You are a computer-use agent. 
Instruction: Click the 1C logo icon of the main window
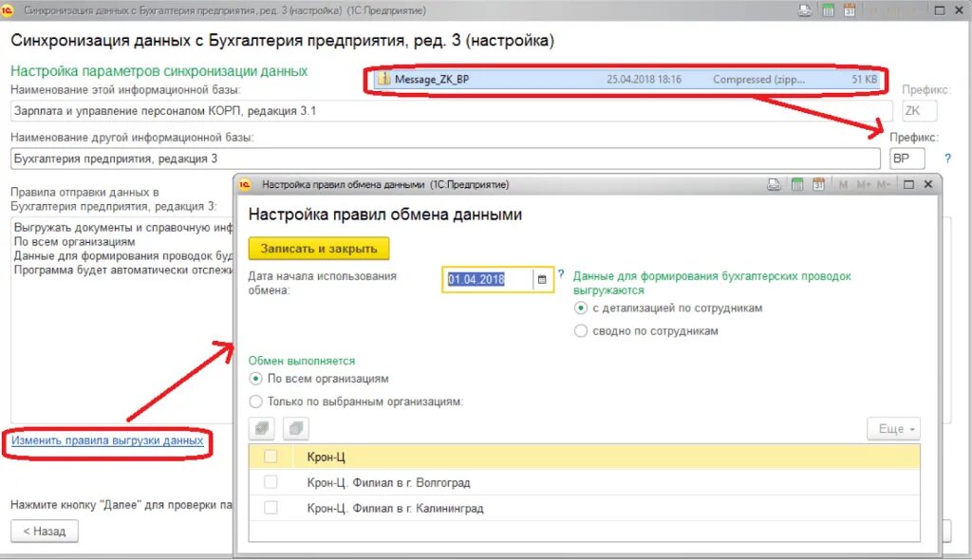[8, 10]
